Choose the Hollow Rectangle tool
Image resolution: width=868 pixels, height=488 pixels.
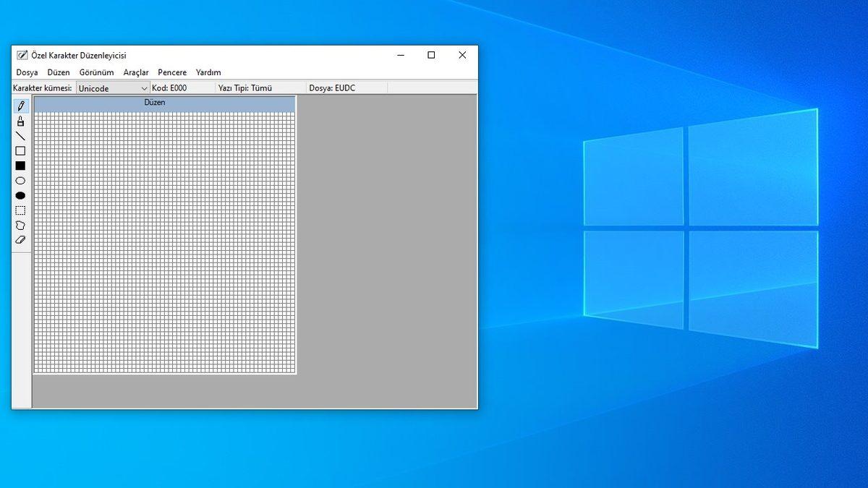[x=20, y=150]
